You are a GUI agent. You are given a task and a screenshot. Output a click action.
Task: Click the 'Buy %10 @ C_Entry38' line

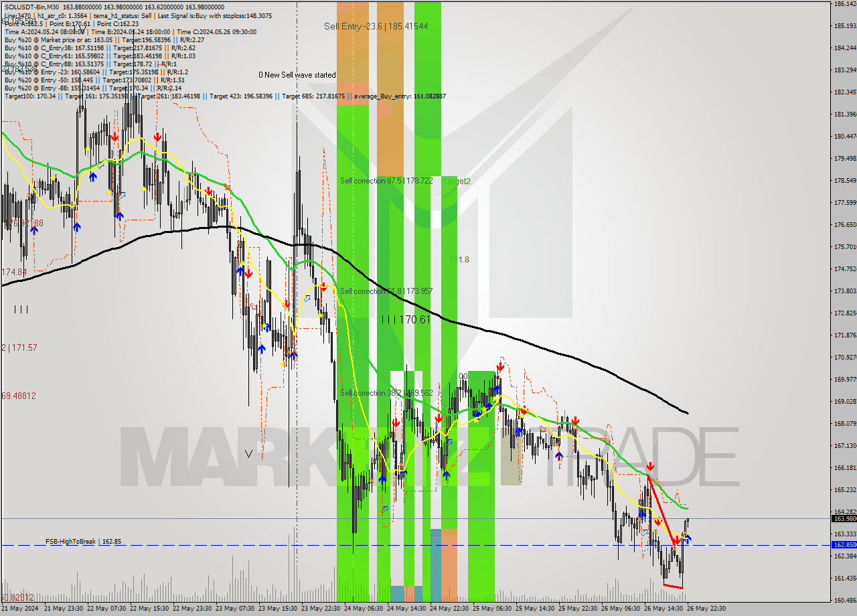click(x=100, y=48)
